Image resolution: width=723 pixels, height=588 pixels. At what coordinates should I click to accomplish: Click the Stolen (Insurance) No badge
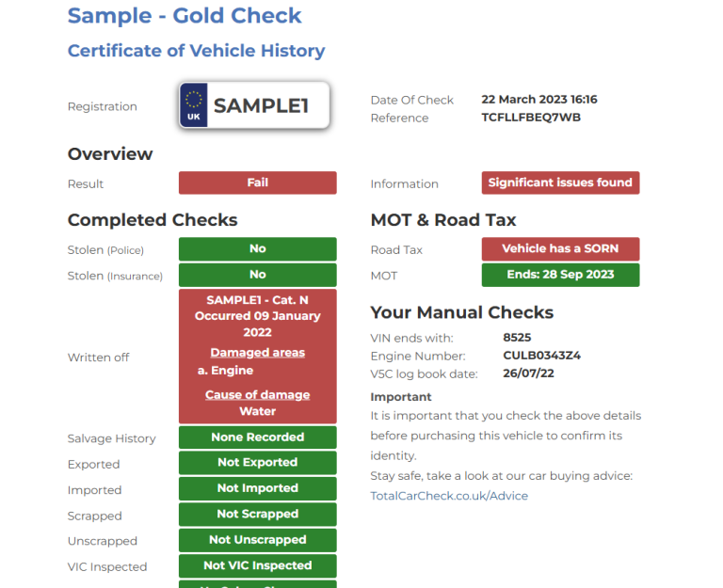click(257, 275)
